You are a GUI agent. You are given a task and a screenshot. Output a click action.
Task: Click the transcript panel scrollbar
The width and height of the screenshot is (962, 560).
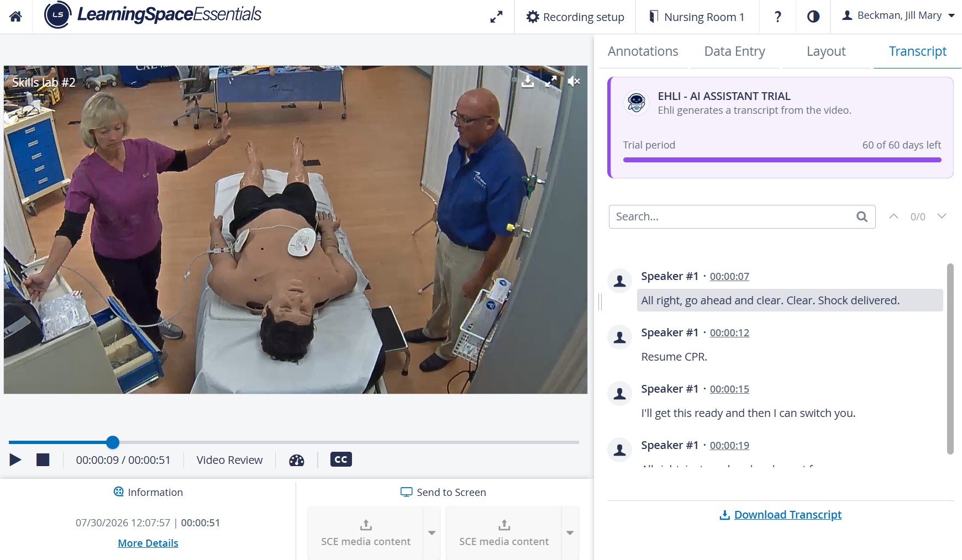point(950,359)
